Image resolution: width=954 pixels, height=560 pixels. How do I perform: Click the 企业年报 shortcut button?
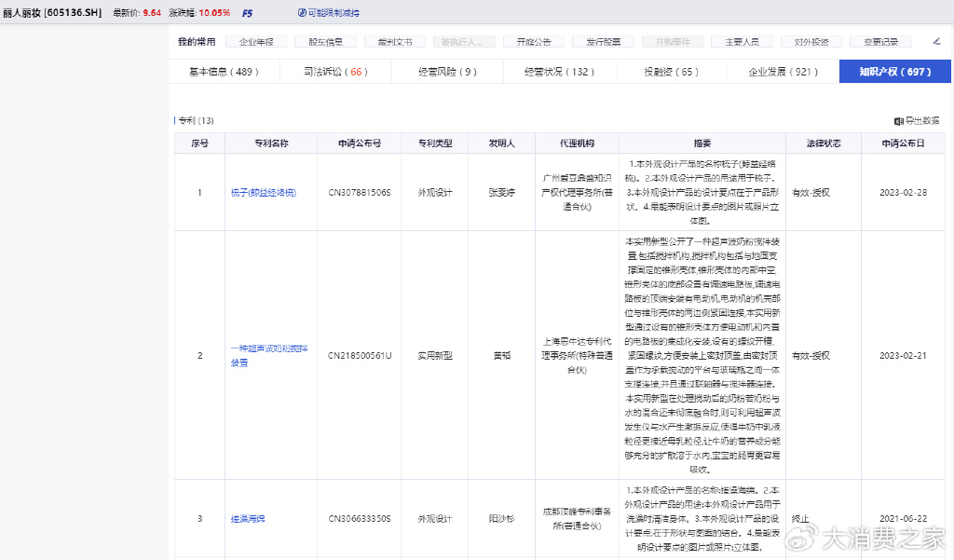256,42
